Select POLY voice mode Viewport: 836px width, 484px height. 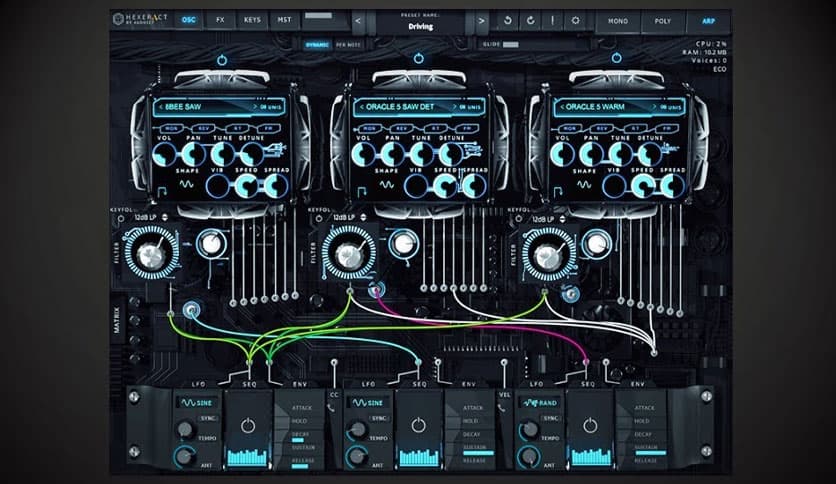pyautogui.click(x=663, y=21)
